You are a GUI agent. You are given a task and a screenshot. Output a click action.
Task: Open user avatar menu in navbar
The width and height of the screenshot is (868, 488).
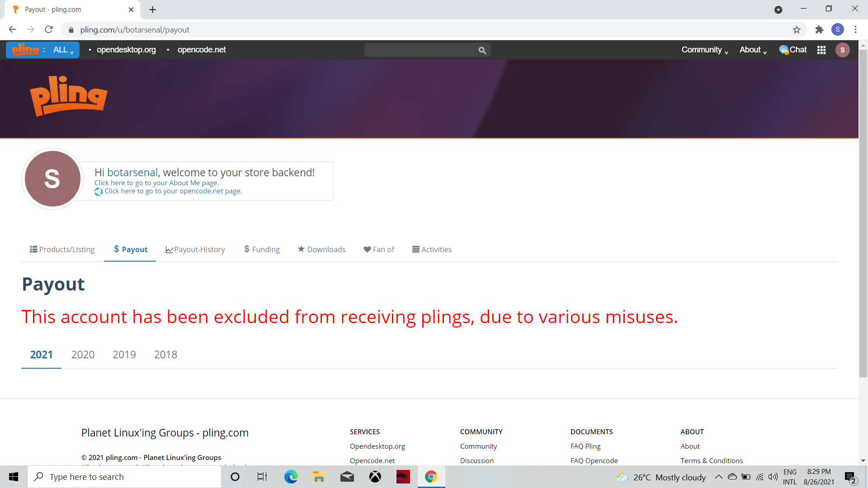pyautogui.click(x=842, y=50)
